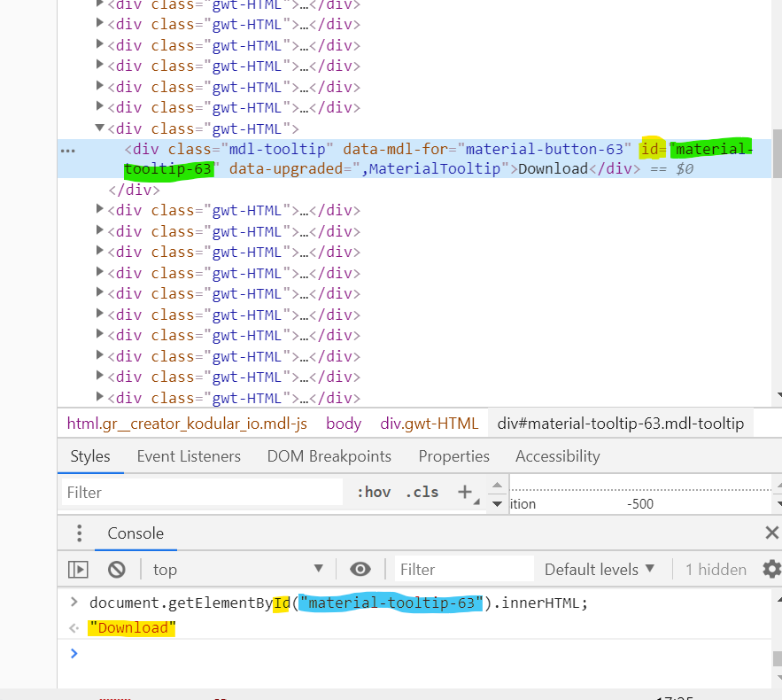Create a live expression with the eye icon
The image size is (782, 700).
pos(360,569)
